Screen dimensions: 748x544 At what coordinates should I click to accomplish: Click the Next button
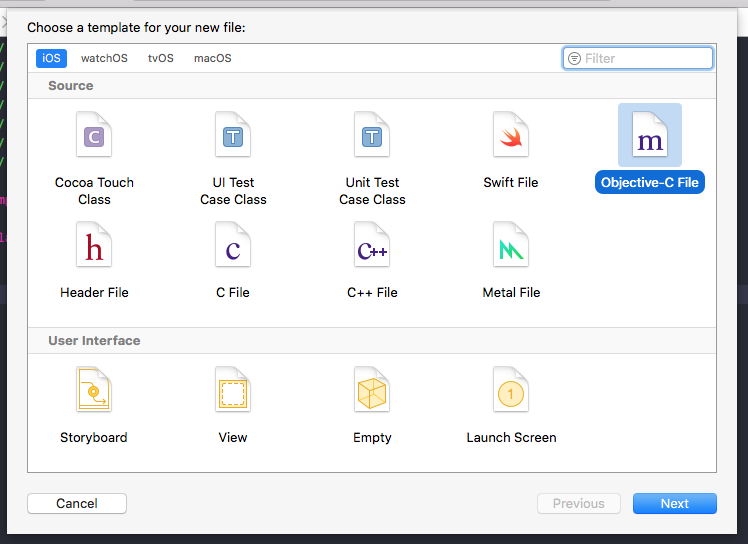pyautogui.click(x=674, y=503)
